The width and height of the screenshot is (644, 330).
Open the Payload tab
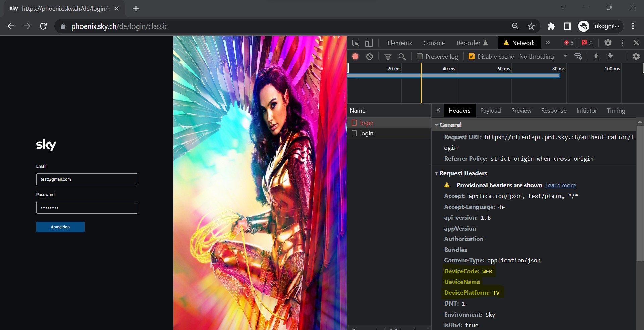(x=490, y=110)
